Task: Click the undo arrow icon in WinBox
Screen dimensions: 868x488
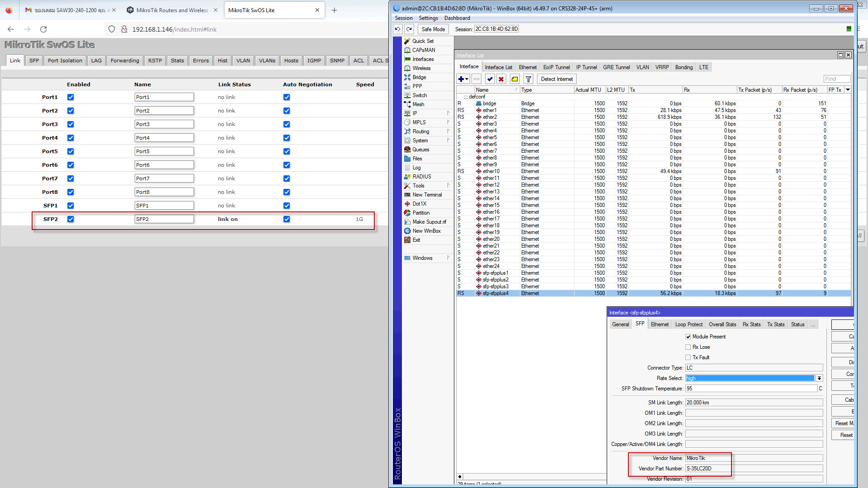Action: click(x=397, y=29)
